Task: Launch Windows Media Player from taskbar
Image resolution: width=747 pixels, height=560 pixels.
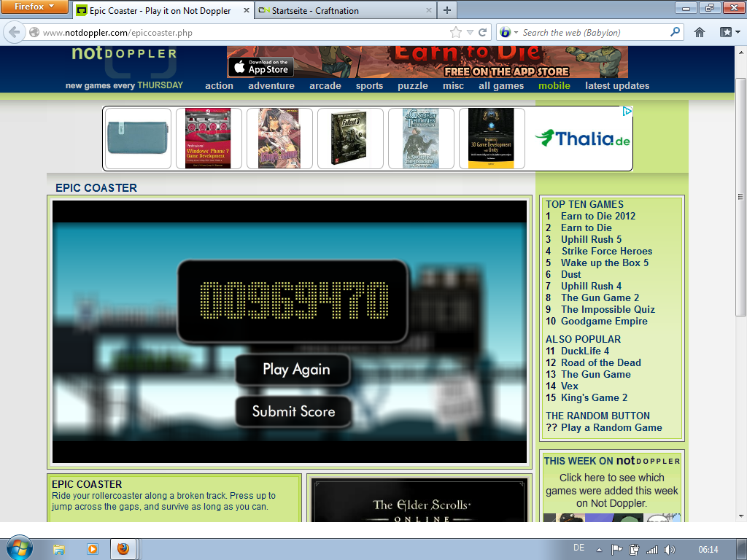Action: 93,549
